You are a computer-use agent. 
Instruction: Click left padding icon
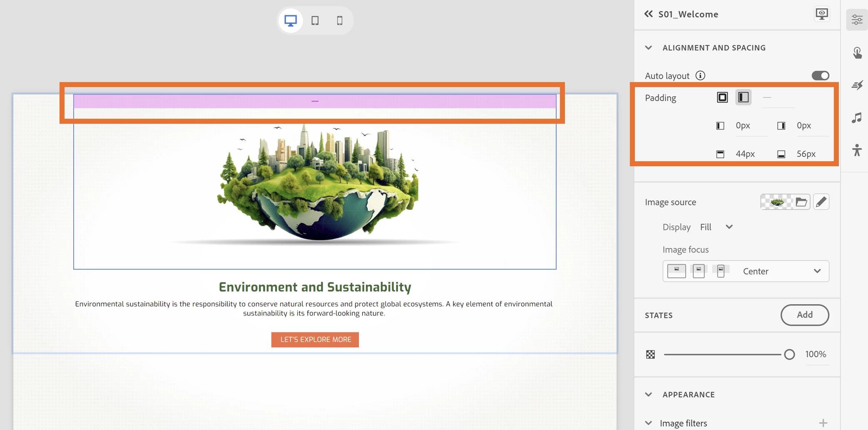pos(720,126)
